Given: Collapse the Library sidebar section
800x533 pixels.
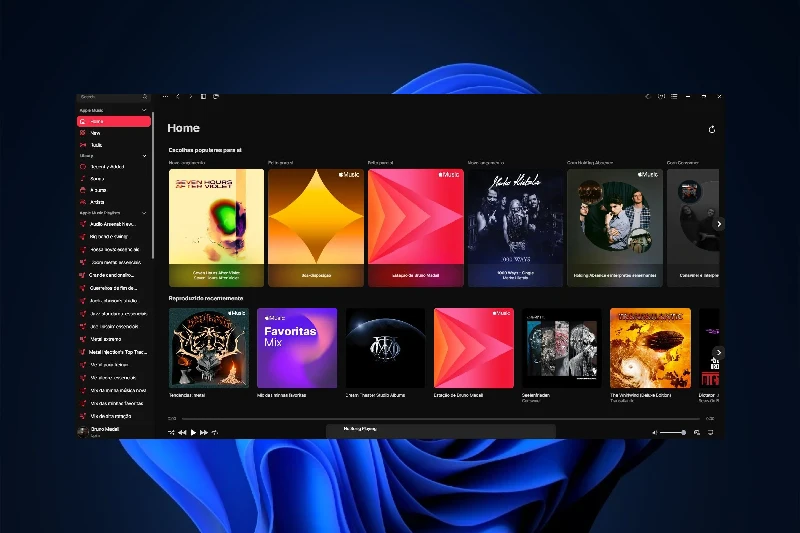Looking at the screenshot, I should 144,155.
